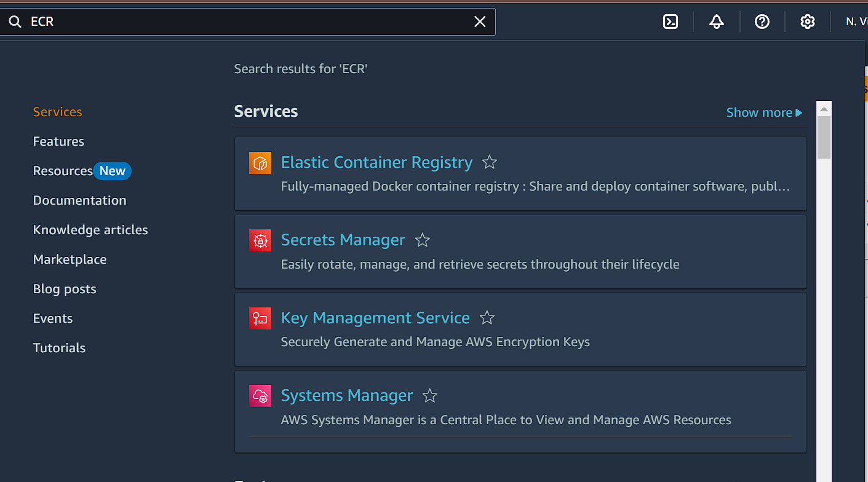Viewport: 868px width, 482px height.
Task: Select the Features category
Action: (x=58, y=141)
